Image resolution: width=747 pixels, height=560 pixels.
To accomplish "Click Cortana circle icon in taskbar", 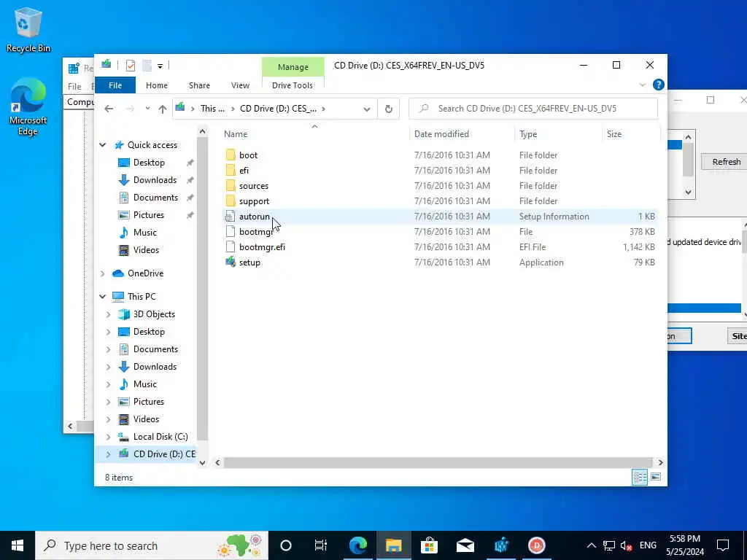I will [x=286, y=545].
